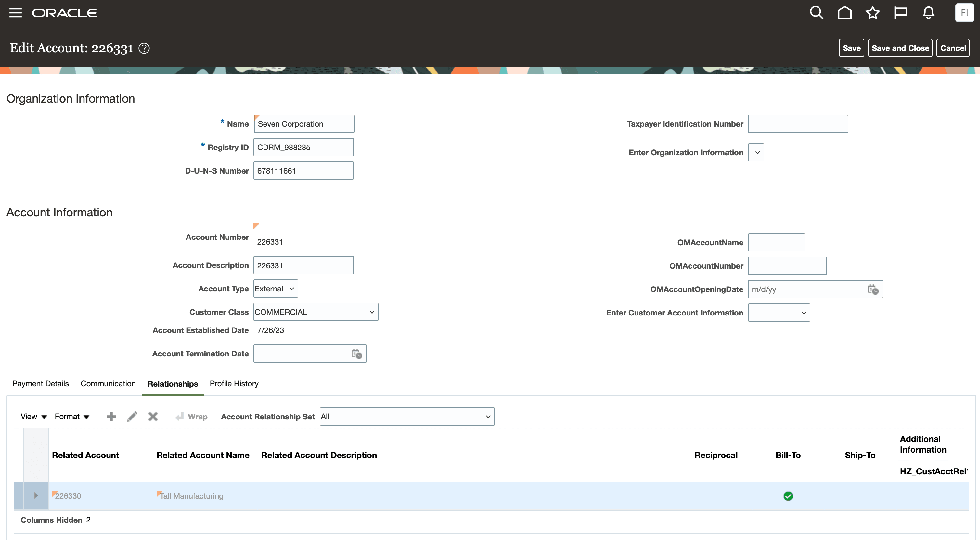Viewport: 980px width, 540px height.
Task: Open Favorites star icon
Action: (x=872, y=13)
